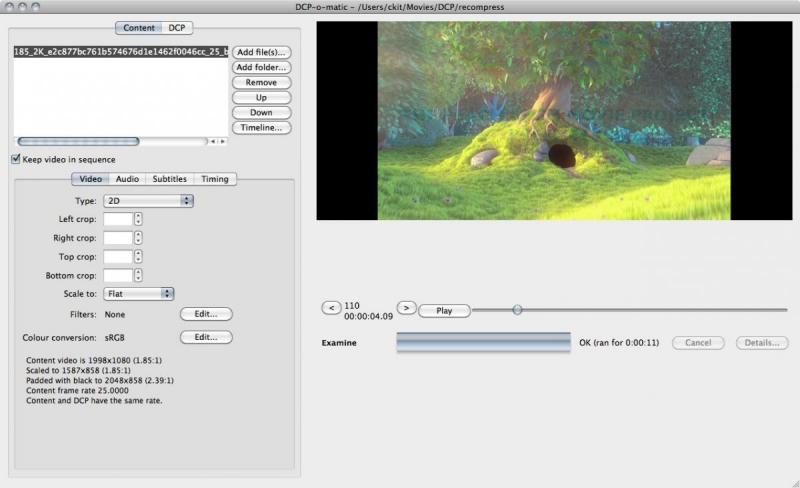Click Add file(s)... button
800x488 pixels.
tap(261, 52)
